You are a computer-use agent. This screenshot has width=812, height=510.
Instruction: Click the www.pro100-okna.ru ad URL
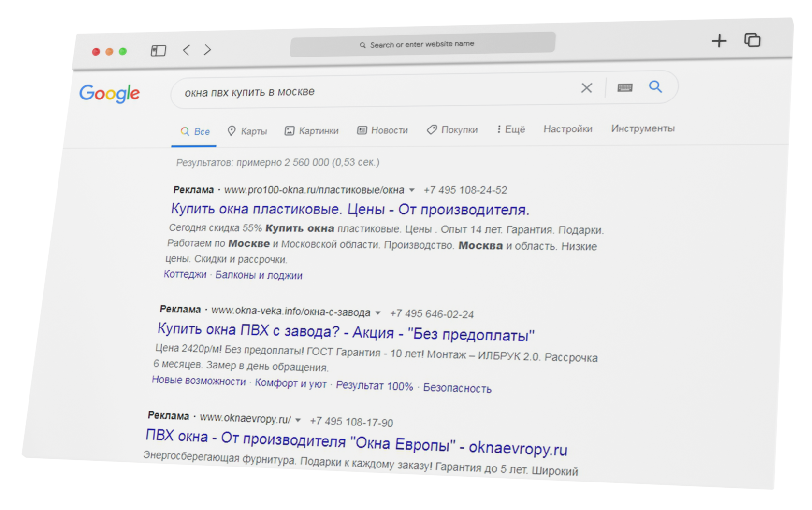point(314,190)
